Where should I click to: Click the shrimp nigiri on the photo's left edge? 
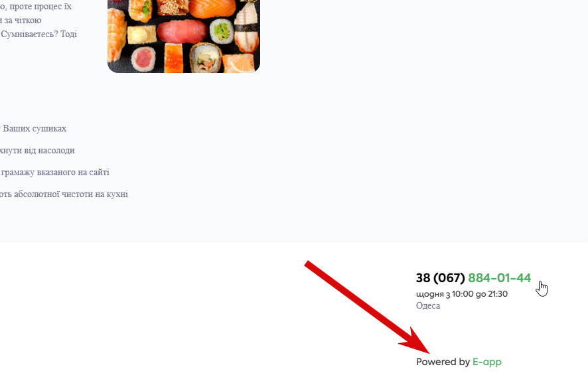(x=116, y=36)
